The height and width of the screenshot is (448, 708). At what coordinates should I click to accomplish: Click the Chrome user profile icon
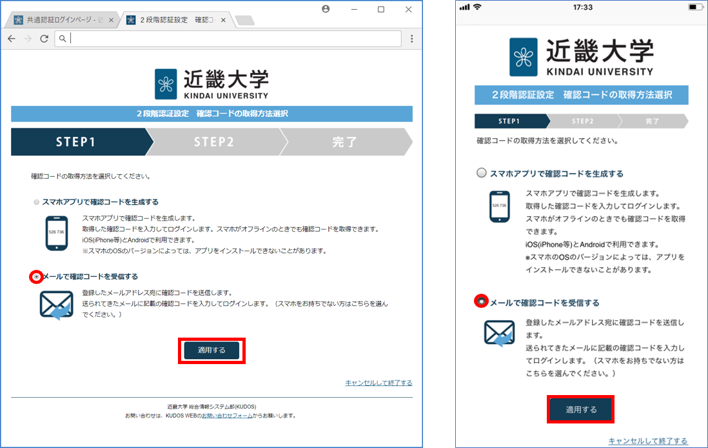326,8
